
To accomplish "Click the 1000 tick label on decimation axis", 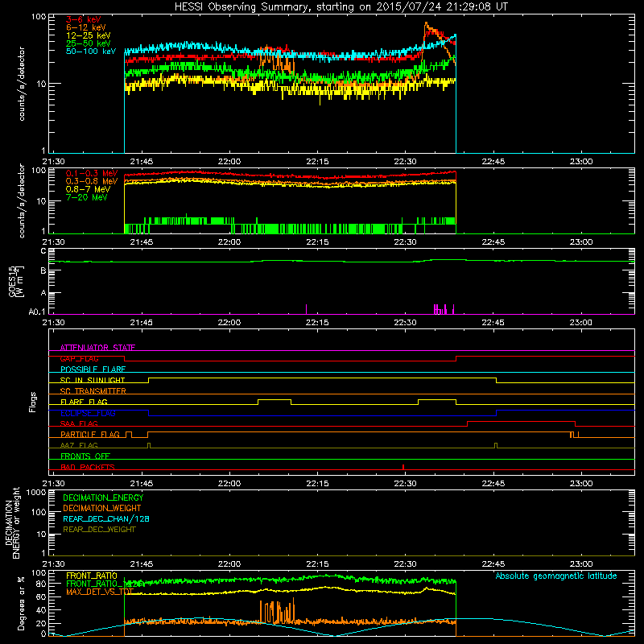I will pos(36,492).
